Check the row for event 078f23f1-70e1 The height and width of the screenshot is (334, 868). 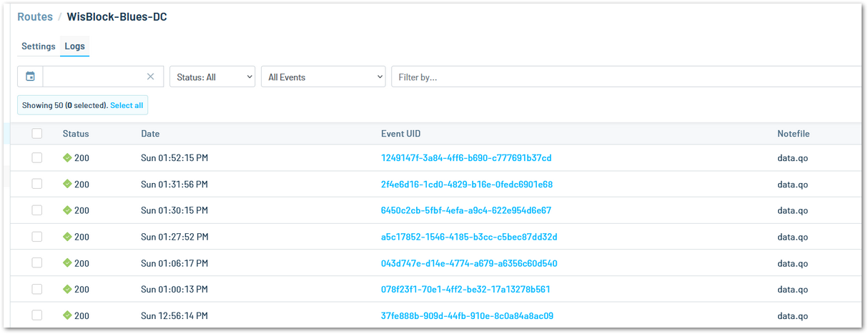[37, 289]
